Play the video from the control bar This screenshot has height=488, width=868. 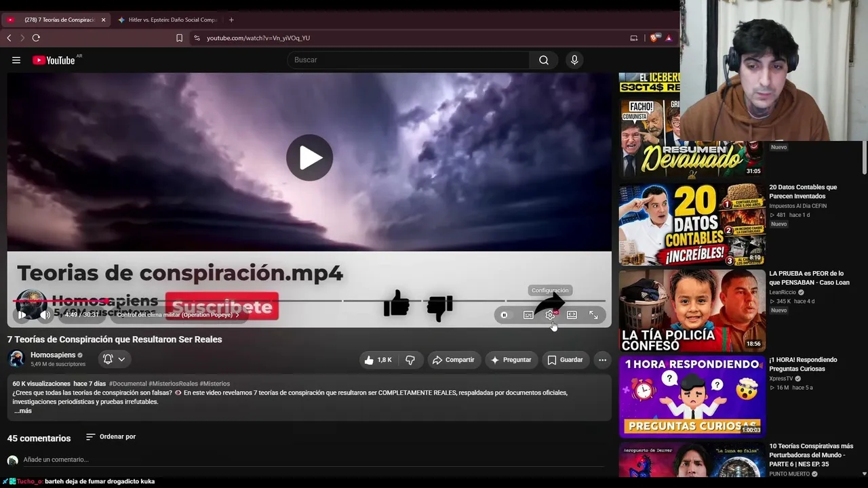[22, 314]
